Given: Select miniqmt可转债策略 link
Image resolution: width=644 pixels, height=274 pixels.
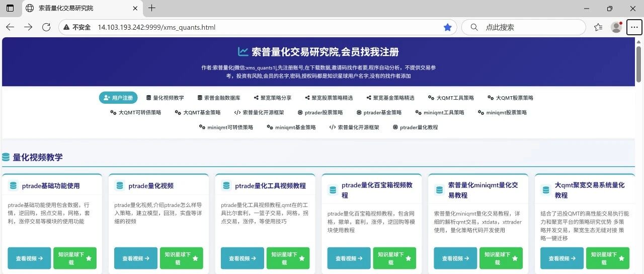Looking at the screenshot, I should pos(226,127).
